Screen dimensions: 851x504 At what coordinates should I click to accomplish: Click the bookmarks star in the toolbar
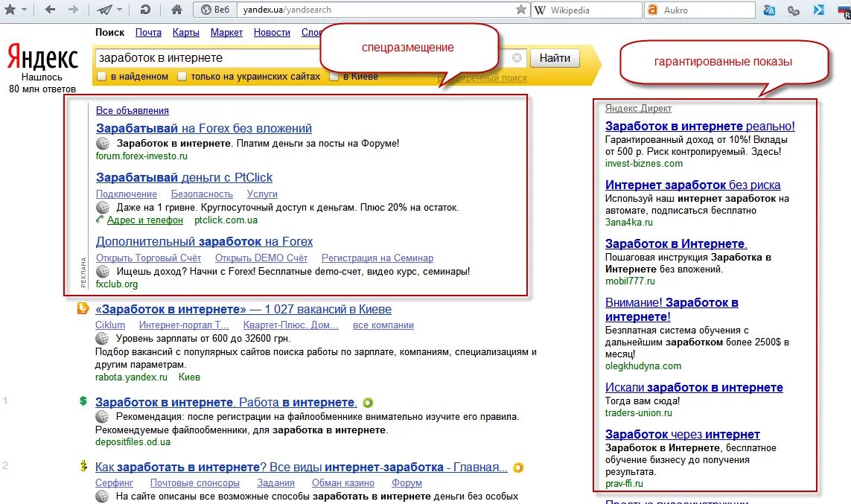[10, 9]
